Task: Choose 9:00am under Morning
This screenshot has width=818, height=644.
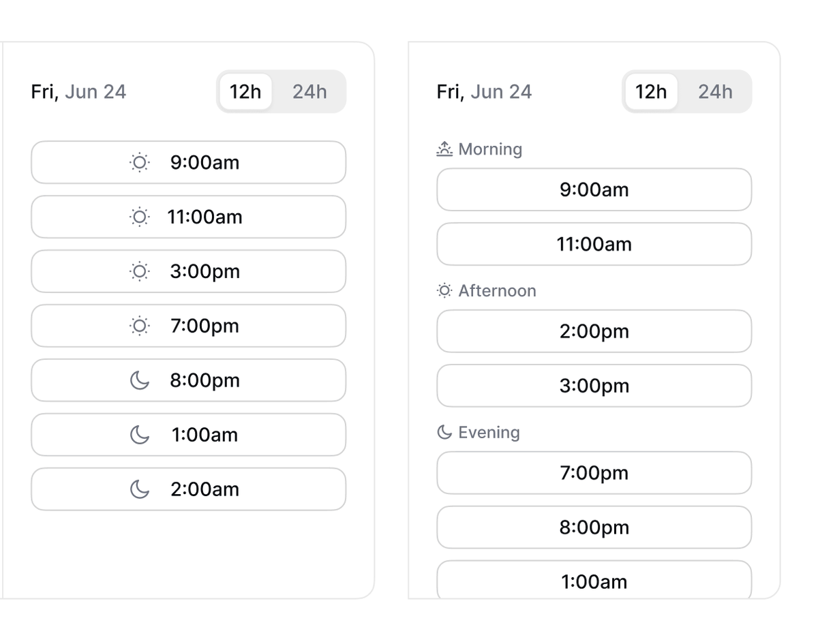Action: point(594,189)
